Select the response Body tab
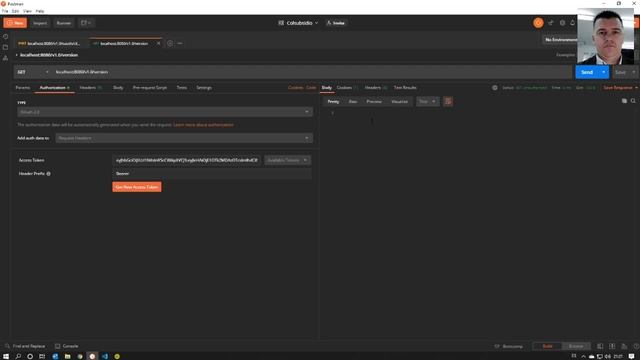The image size is (640, 360). tap(327, 88)
